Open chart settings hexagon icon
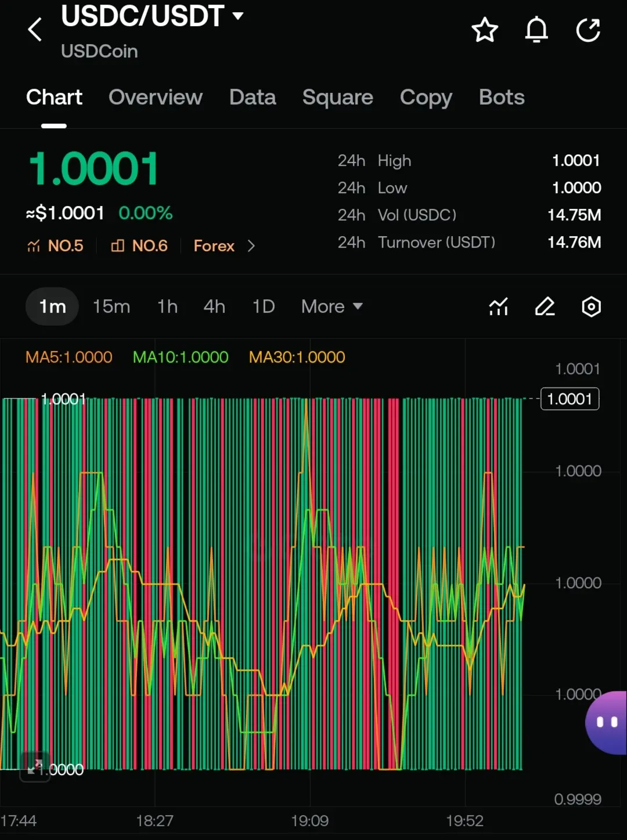 (591, 306)
